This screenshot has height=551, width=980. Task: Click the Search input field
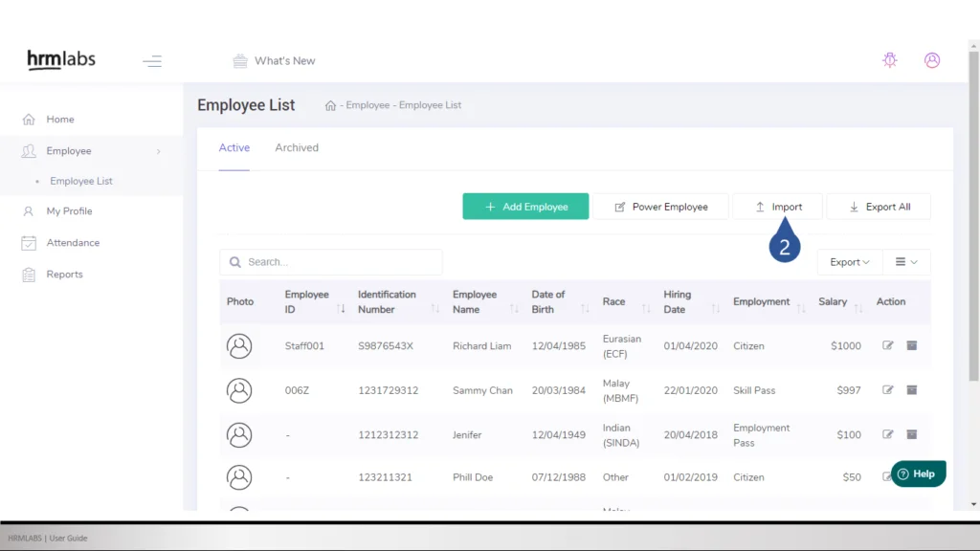[330, 261]
